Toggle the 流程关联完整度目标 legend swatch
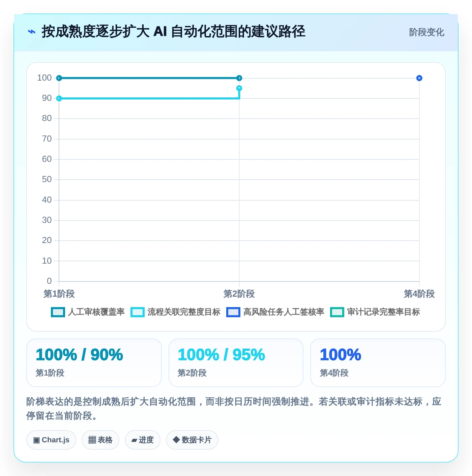The width and height of the screenshot is (472, 476). (x=137, y=312)
